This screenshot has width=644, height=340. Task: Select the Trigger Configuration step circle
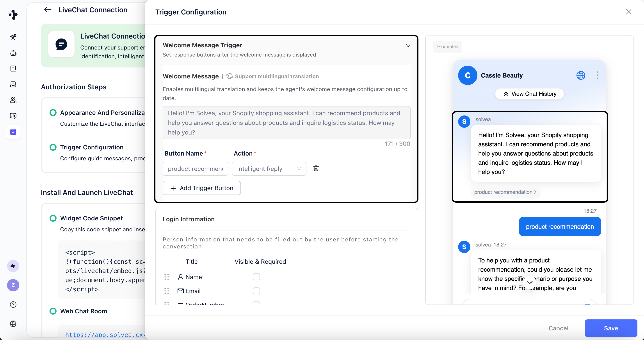coord(53,147)
